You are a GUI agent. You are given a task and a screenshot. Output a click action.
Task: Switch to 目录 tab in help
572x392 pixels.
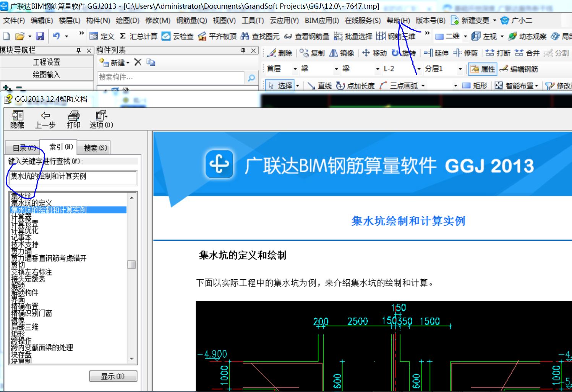pos(23,147)
